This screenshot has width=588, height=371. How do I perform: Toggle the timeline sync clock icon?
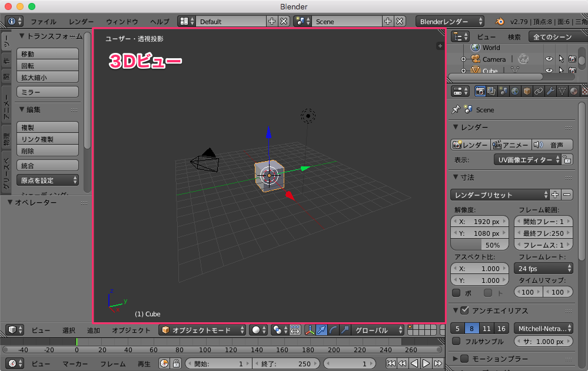click(x=164, y=363)
